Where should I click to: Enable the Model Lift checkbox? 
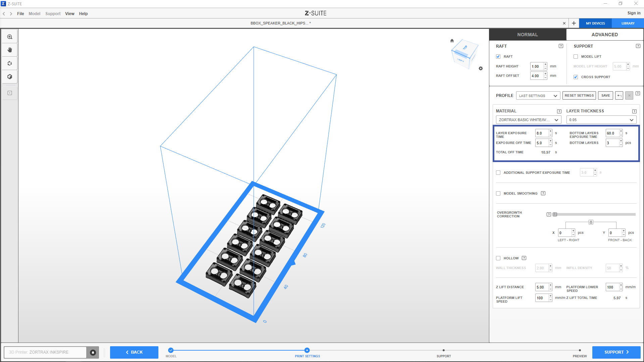coord(576,57)
